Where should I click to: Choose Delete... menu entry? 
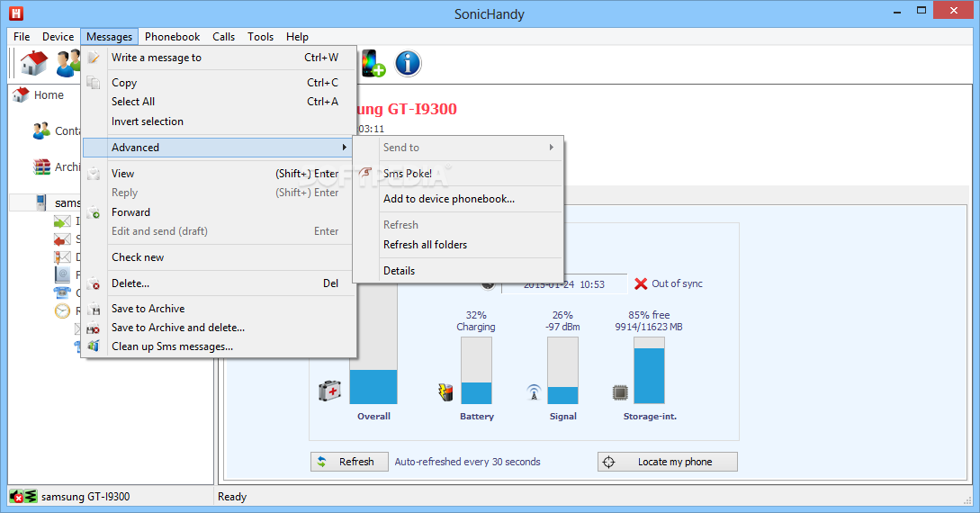tap(219, 283)
